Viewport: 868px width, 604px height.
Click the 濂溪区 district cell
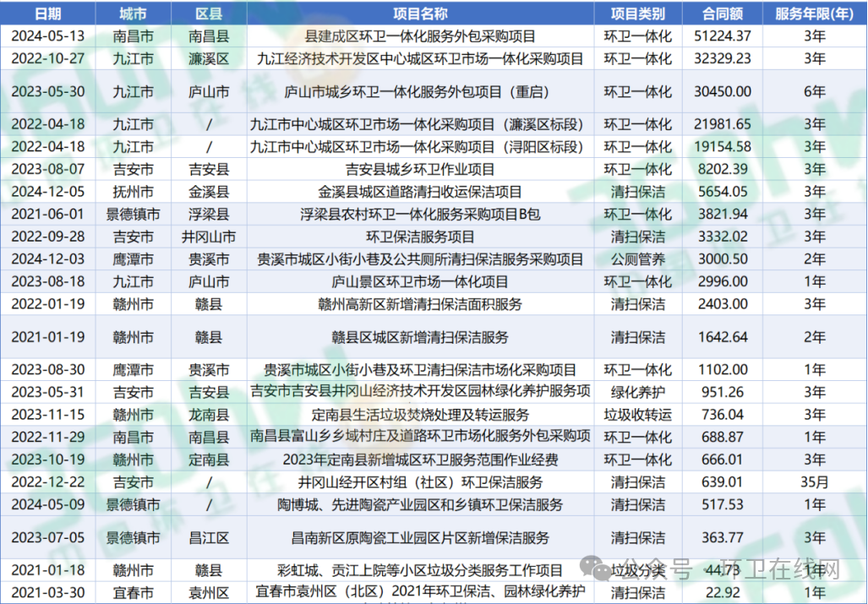click(x=209, y=58)
